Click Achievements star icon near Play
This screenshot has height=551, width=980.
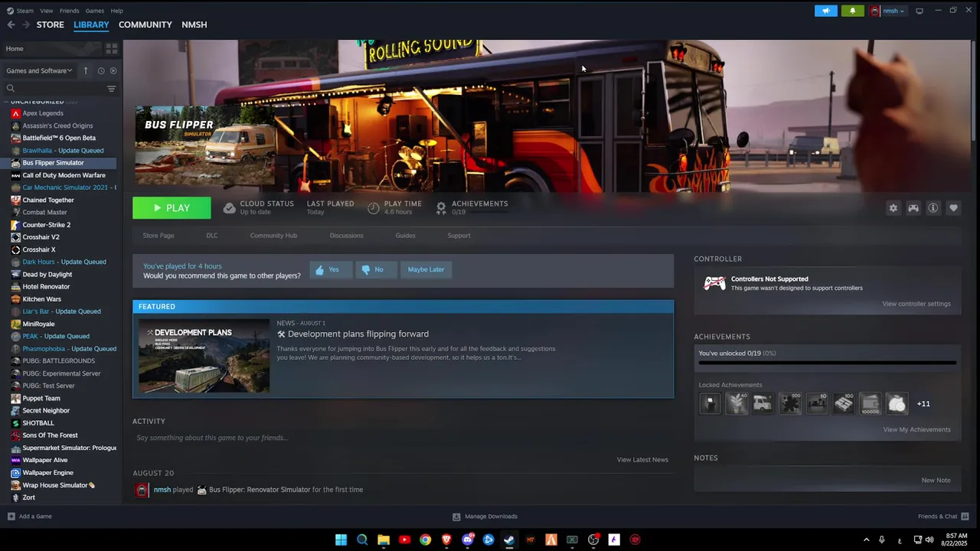441,208
